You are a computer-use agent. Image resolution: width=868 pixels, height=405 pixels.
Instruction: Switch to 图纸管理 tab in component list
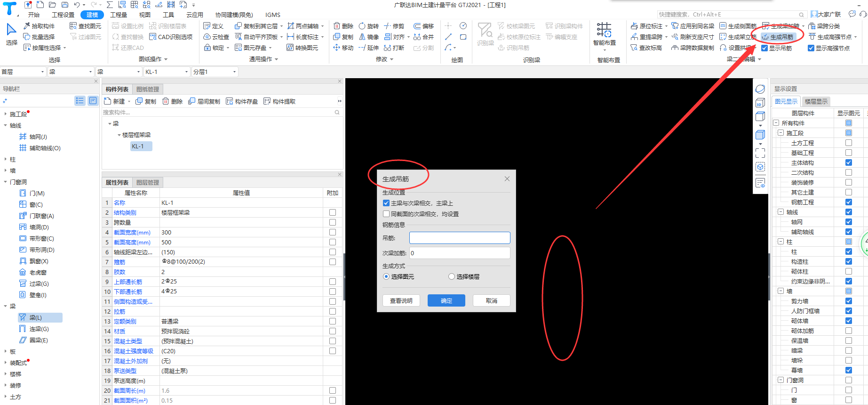(148, 89)
